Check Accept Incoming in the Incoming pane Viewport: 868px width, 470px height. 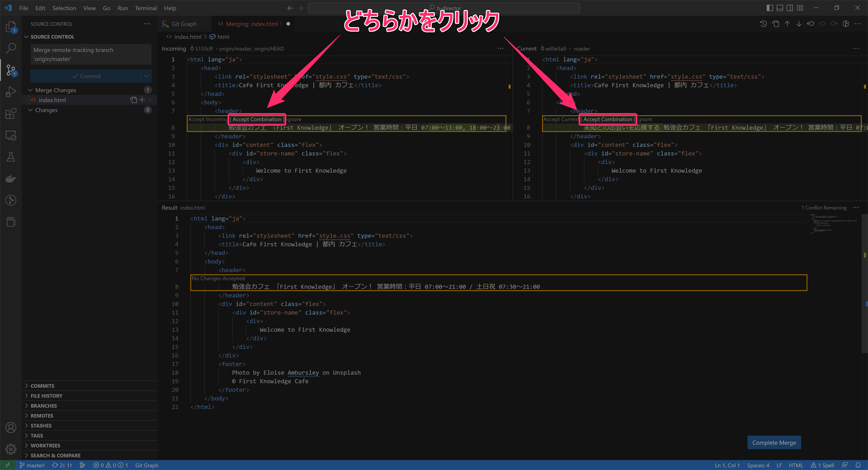point(207,119)
